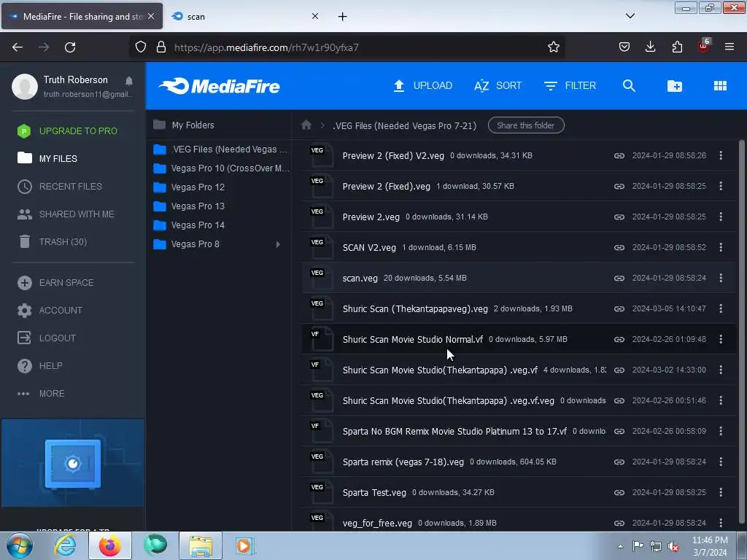Copy link icon for Preview 2 (Fixed).veg

coord(619,186)
